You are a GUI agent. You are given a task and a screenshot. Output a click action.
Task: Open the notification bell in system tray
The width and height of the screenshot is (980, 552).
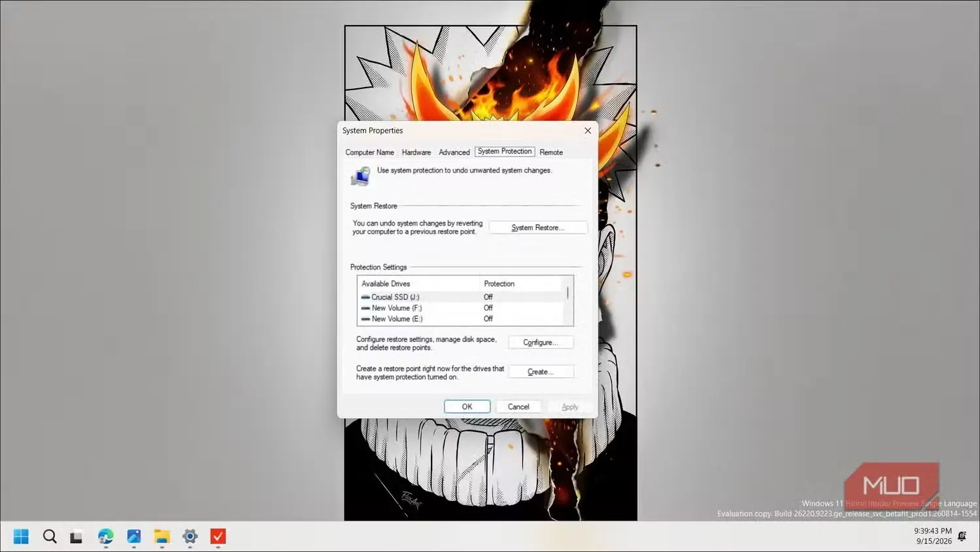pyautogui.click(x=962, y=536)
